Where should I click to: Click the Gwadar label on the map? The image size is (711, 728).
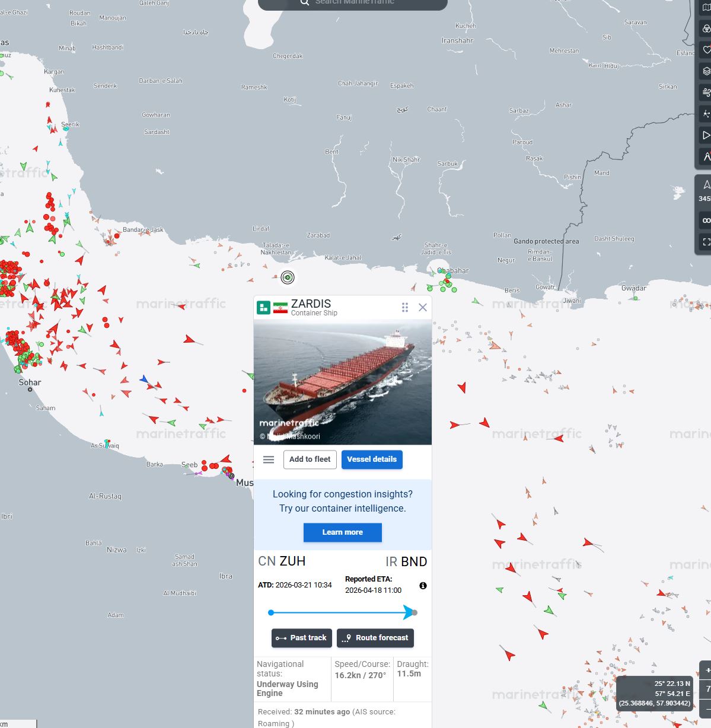[x=634, y=288]
